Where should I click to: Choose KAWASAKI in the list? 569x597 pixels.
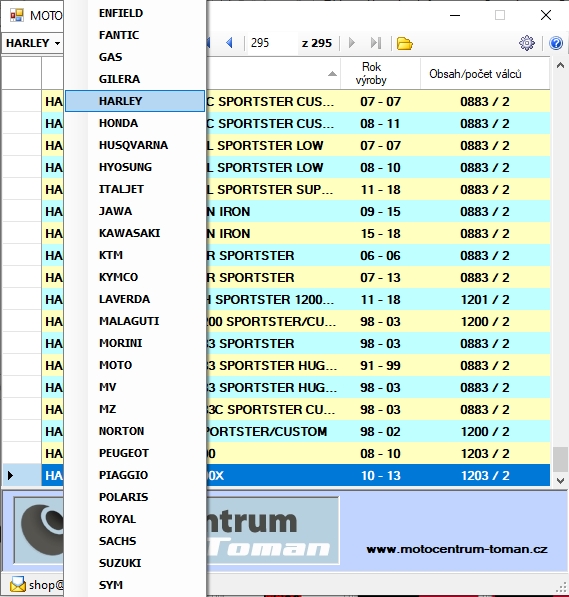(x=135, y=233)
